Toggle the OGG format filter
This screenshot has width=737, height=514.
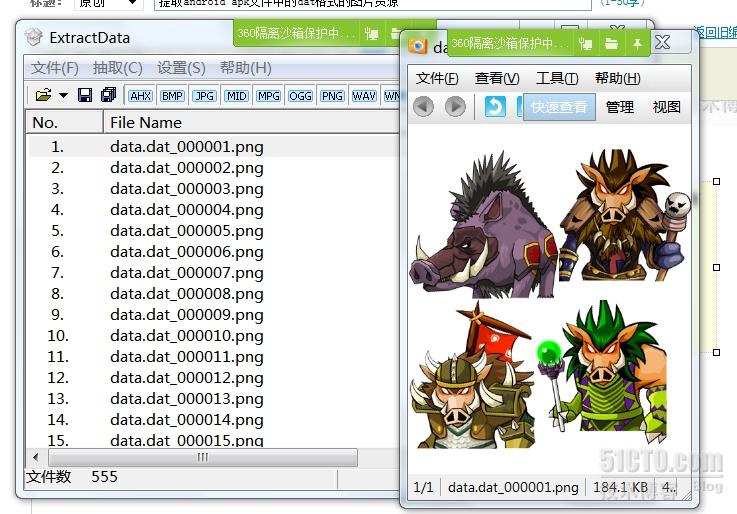click(300, 96)
